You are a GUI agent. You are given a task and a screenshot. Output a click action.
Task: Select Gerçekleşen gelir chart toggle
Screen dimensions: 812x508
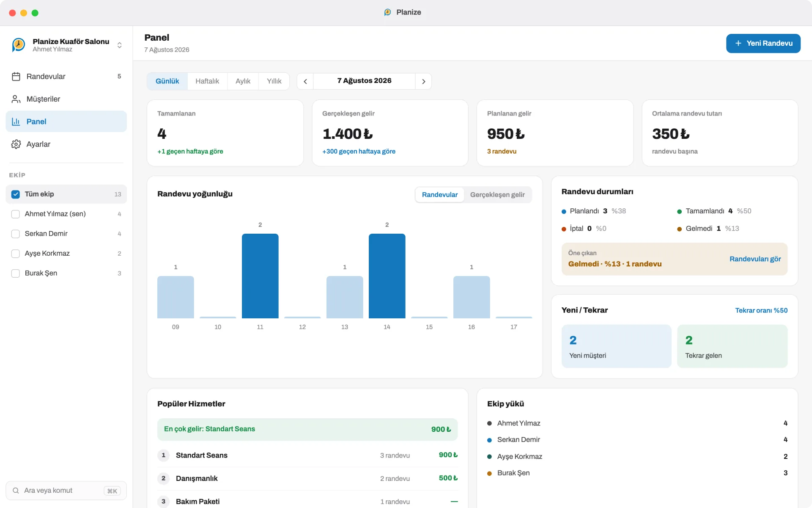(x=497, y=195)
